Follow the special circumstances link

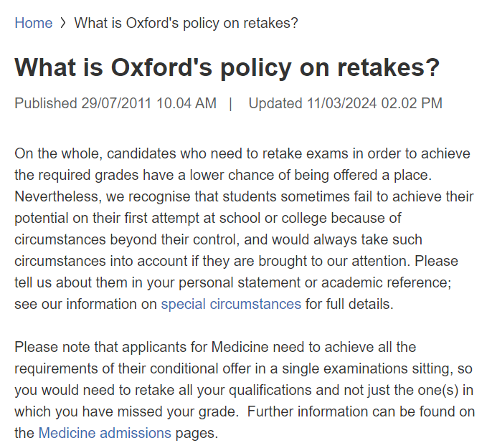pyautogui.click(x=231, y=304)
